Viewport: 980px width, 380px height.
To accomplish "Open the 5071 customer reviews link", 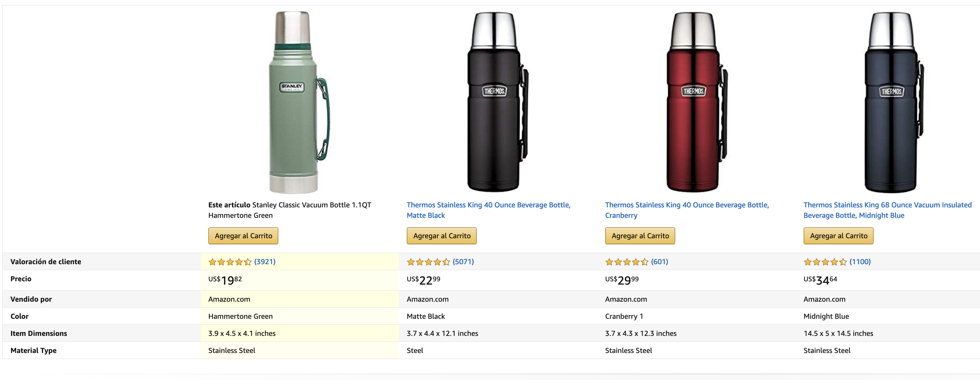I will pyautogui.click(x=463, y=262).
